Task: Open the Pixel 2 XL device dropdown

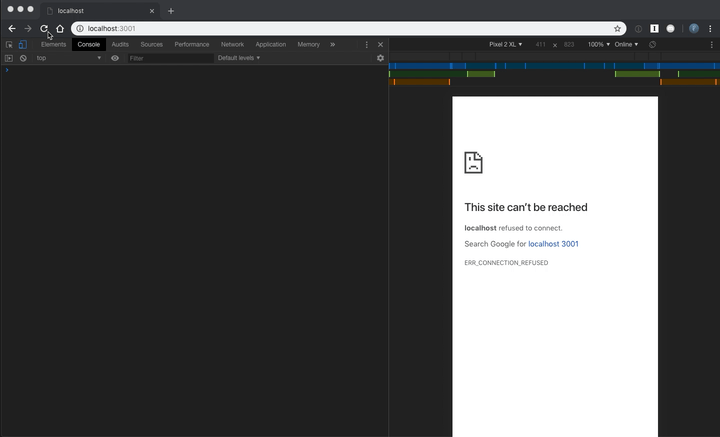Action: coord(505,45)
